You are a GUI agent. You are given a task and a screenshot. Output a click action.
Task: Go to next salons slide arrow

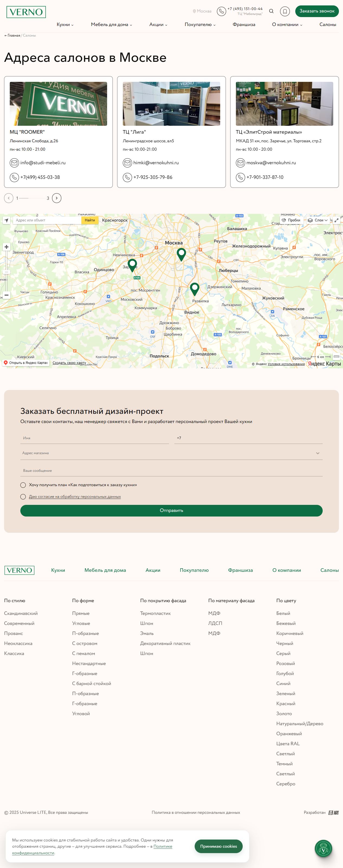[x=57, y=198]
